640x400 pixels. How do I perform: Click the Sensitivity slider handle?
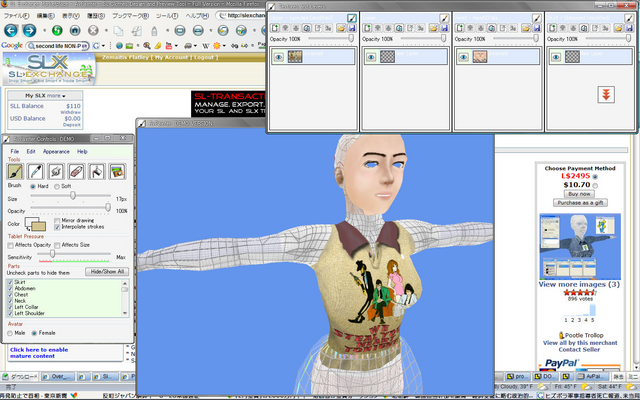tap(52, 254)
